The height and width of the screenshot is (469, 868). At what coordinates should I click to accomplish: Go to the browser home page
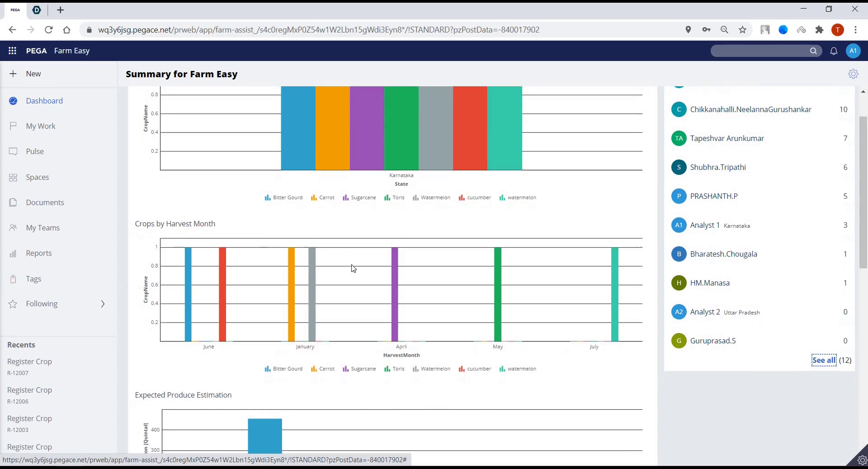[66, 30]
